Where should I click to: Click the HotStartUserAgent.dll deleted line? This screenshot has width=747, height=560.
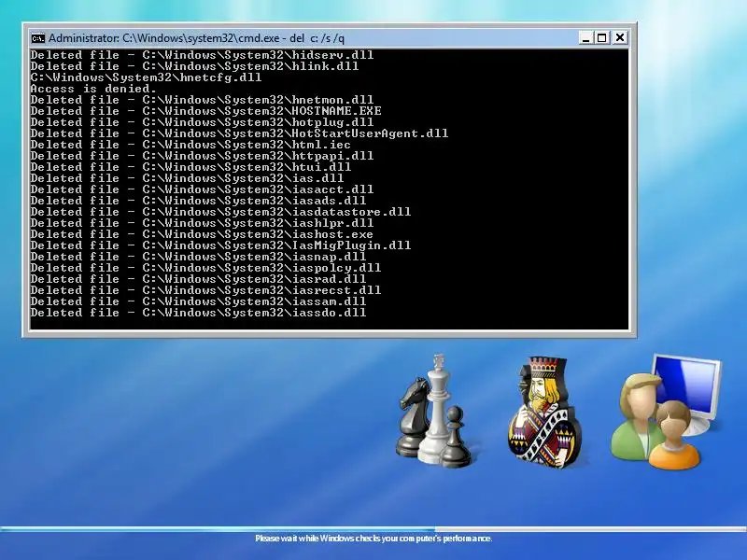pos(239,133)
